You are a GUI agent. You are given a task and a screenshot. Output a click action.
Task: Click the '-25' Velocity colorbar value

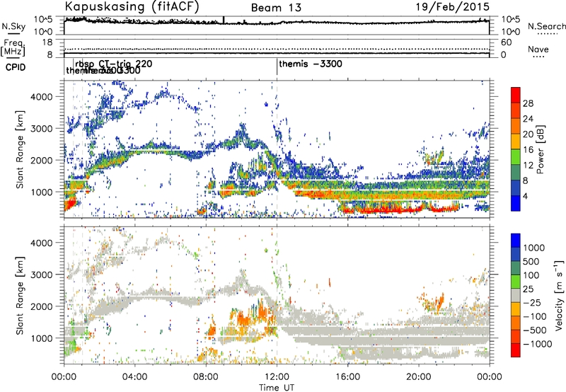[532, 302]
